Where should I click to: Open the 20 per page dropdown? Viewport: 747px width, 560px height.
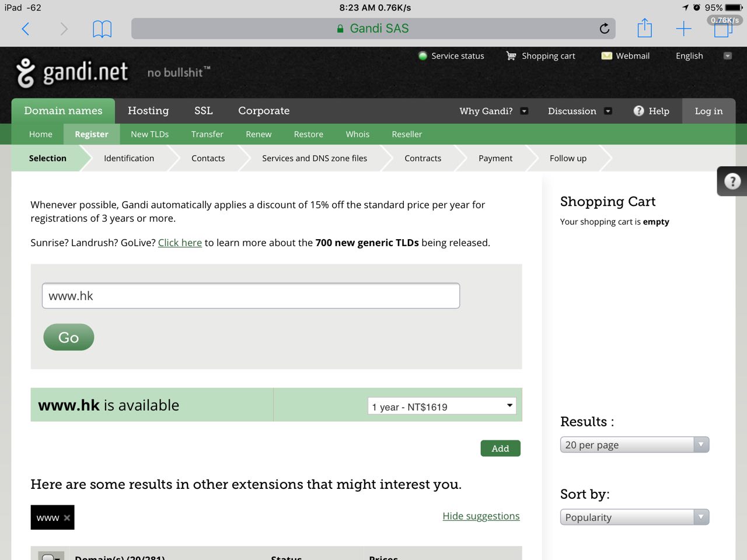click(x=634, y=444)
